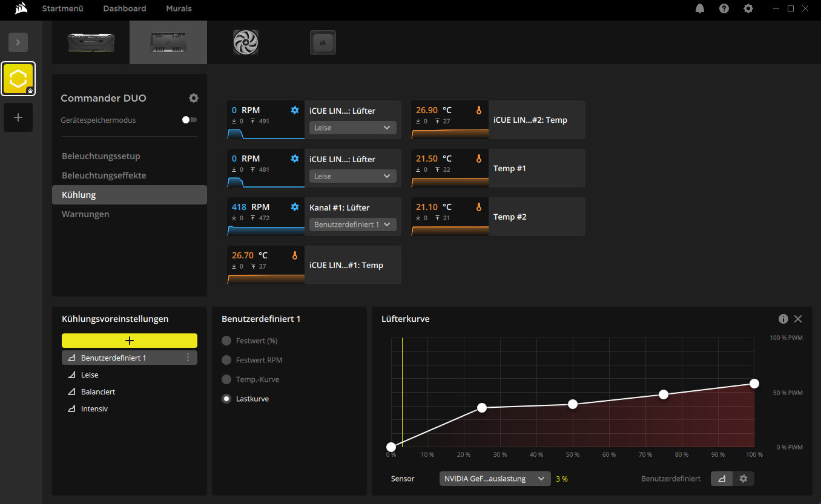The width and height of the screenshot is (821, 504).
Task: Add a new cooling preset with plus button
Action: coord(130,341)
